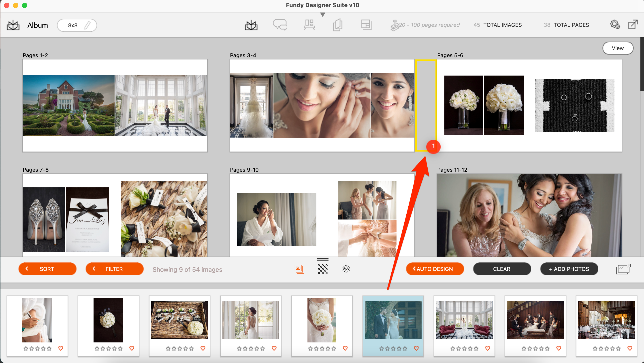Select the Pages 1-2 spread
This screenshot has height=363, width=644.
pyautogui.click(x=115, y=105)
